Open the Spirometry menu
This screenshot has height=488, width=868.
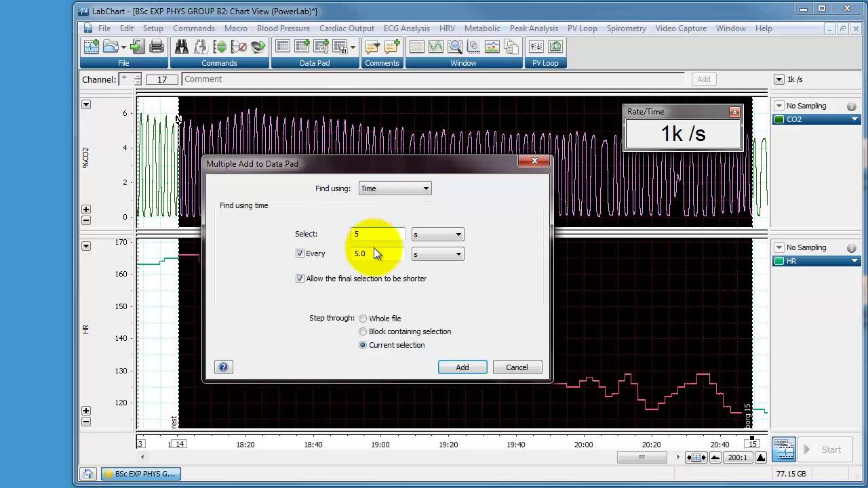point(627,28)
